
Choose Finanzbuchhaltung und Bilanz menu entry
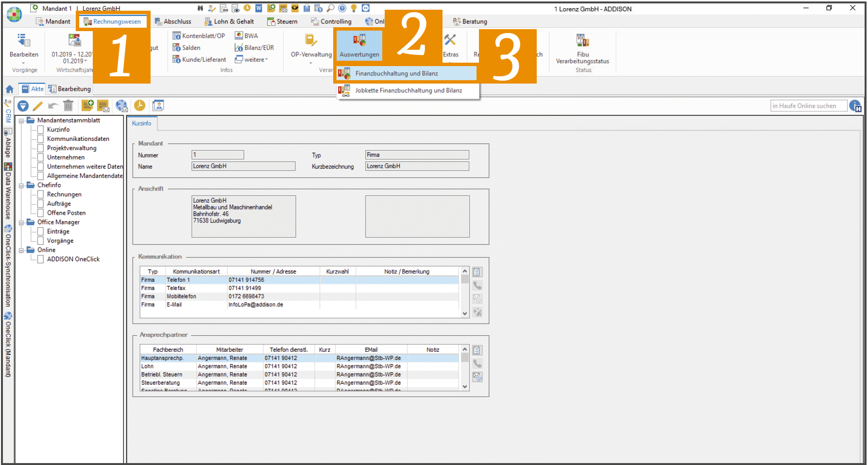coord(407,73)
